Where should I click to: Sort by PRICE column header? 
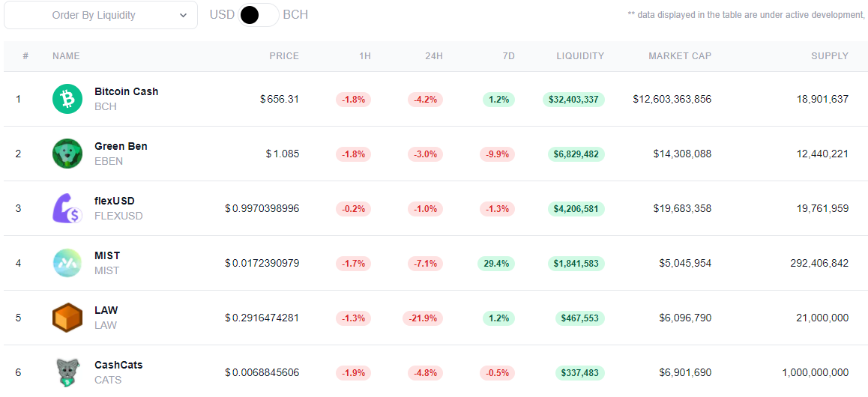[284, 56]
